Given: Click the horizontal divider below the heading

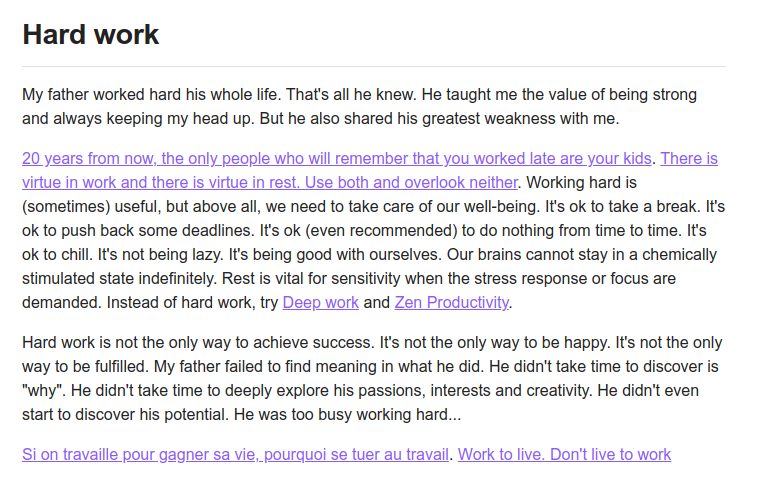Looking at the screenshot, I should 374,66.
